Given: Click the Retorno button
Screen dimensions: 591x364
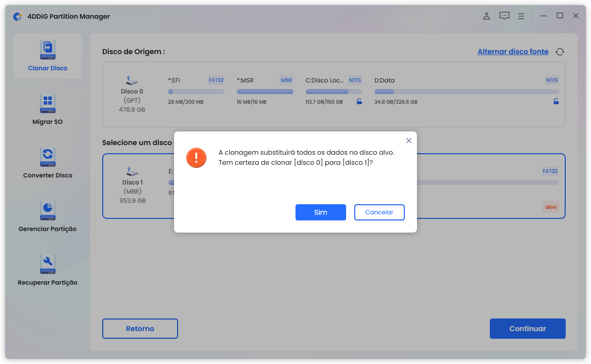Looking at the screenshot, I should (x=140, y=329).
